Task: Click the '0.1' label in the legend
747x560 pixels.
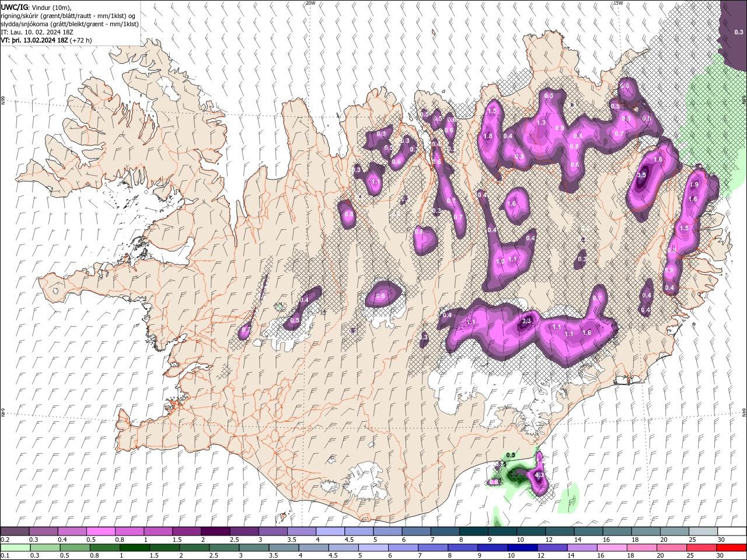Action: 5,556
